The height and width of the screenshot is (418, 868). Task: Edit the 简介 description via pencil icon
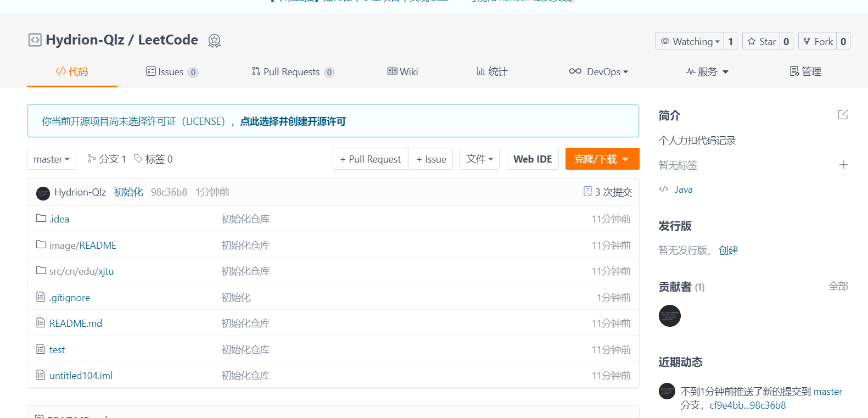point(843,115)
